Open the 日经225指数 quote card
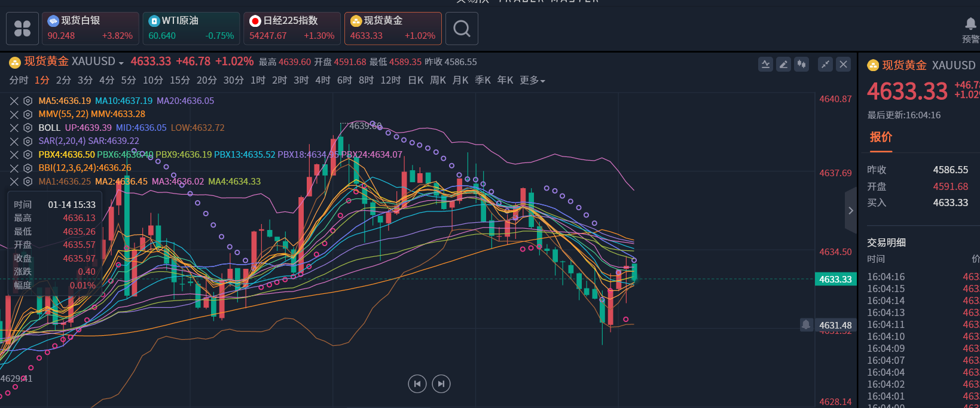Screen dimensions: 980x408 292,29
